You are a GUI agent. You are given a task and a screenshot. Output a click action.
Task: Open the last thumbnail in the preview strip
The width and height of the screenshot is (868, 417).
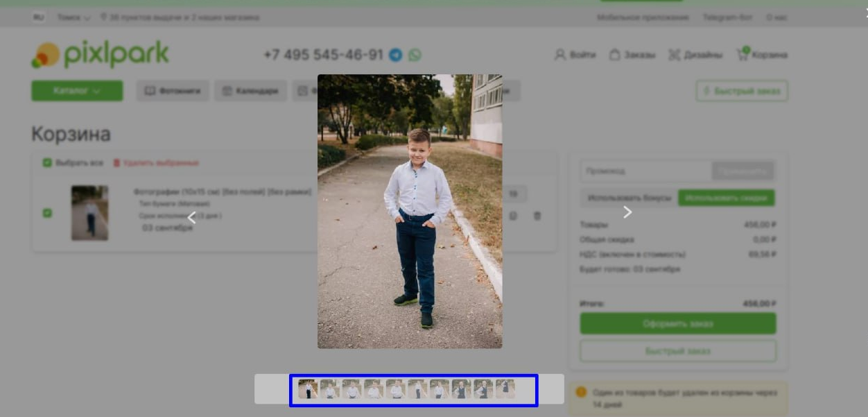pyautogui.click(x=505, y=389)
